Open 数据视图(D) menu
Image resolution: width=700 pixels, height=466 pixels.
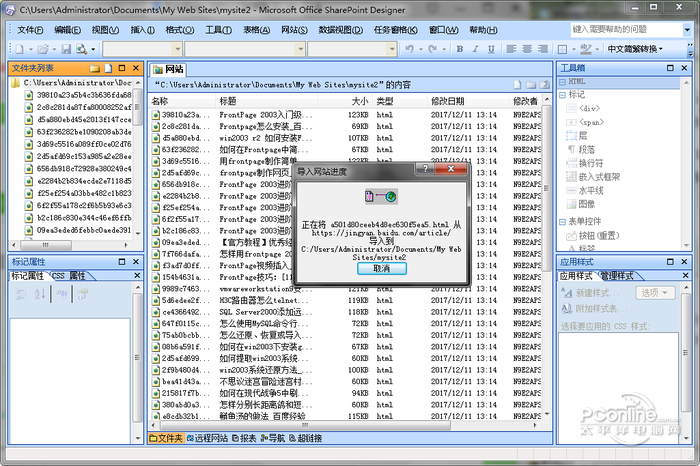tap(341, 30)
